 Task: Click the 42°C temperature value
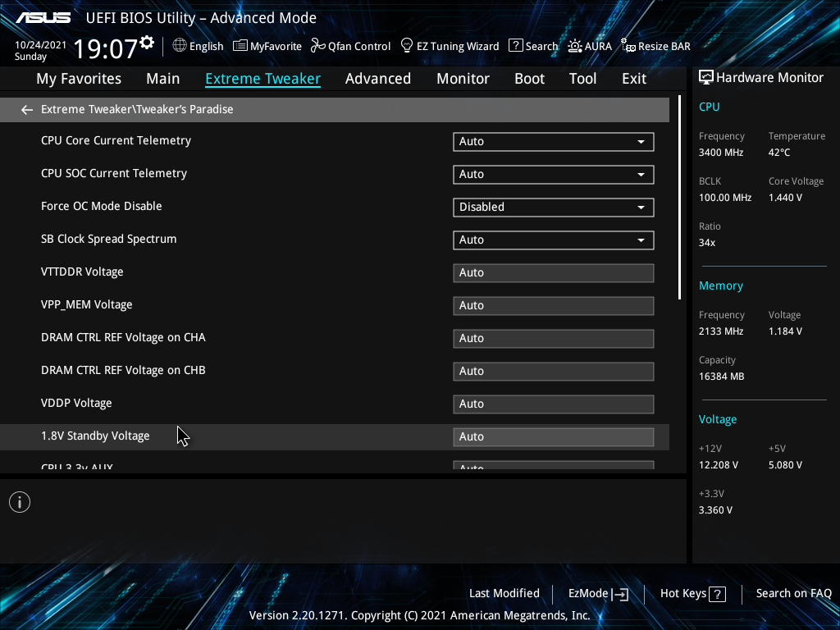(779, 153)
